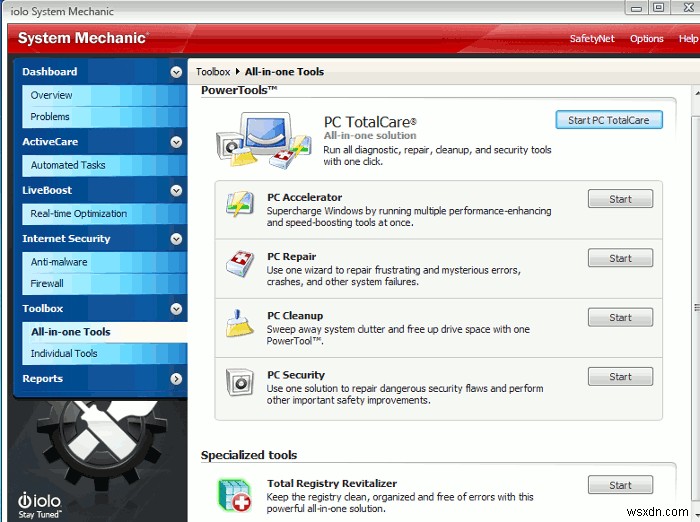The width and height of the screenshot is (700, 522).
Task: Select Anti-malware in the sidebar
Action: (x=104, y=262)
